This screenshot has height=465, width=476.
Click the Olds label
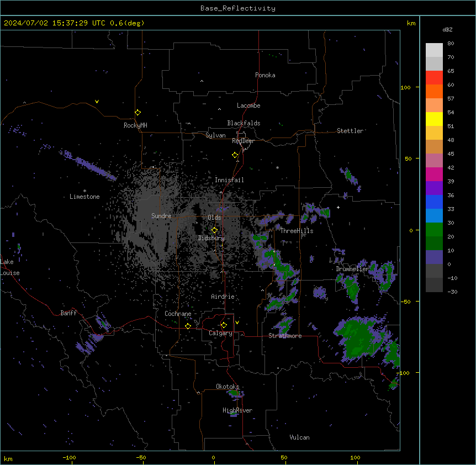point(214,218)
